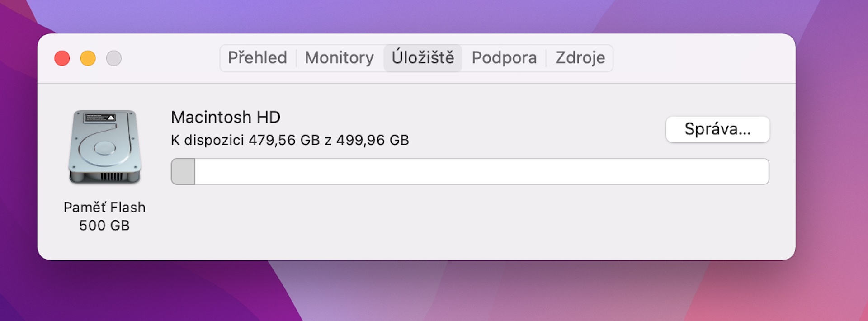The image size is (868, 321).
Task: Click the K dispozici text label
Action: (208, 140)
